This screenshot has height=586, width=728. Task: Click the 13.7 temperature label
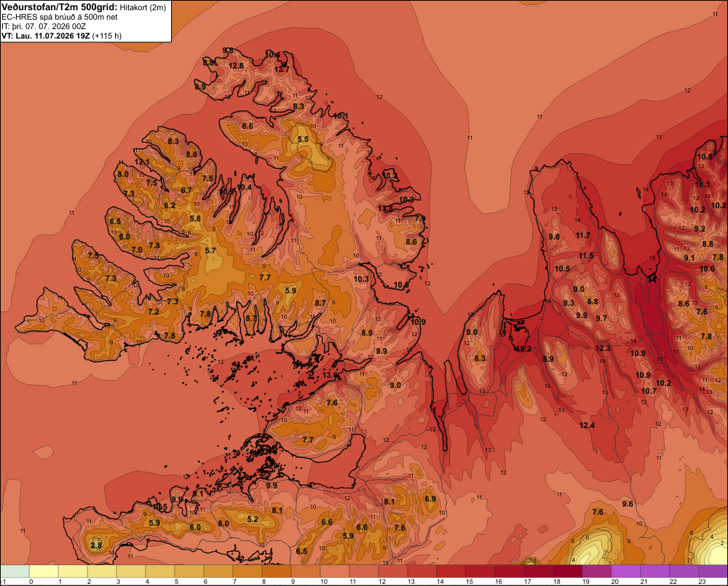pos(281,69)
